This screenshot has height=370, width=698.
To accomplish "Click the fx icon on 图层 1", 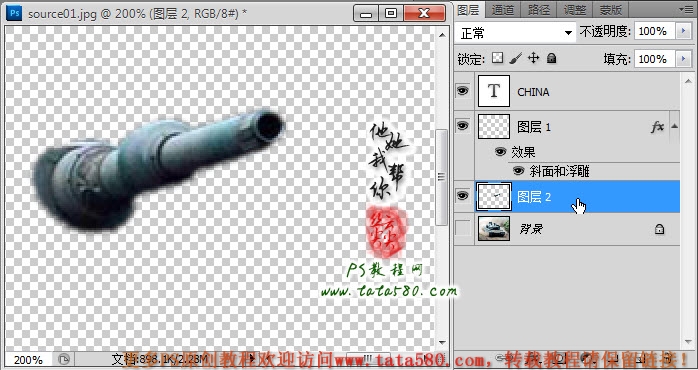I will [x=657, y=127].
